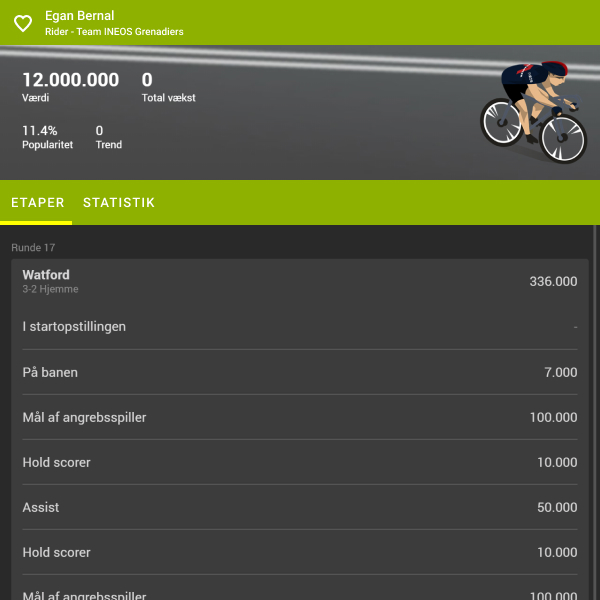Click the Egan Bernal rider name
The width and height of the screenshot is (600, 600).
coord(80,16)
